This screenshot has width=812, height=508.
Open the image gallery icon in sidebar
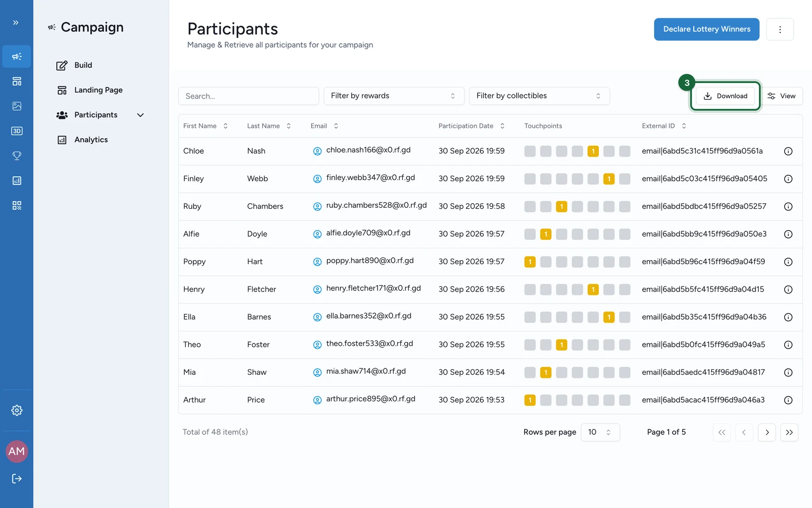point(17,106)
